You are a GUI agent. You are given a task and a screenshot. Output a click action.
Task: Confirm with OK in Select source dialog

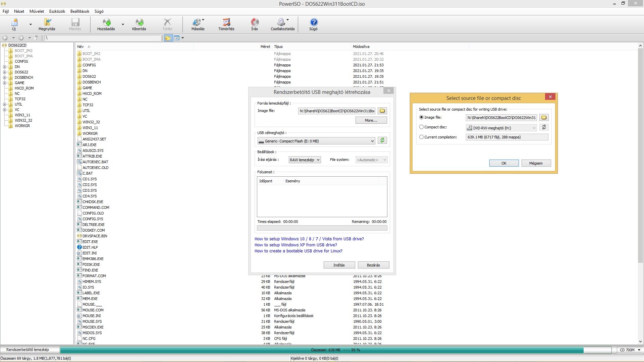(504, 163)
